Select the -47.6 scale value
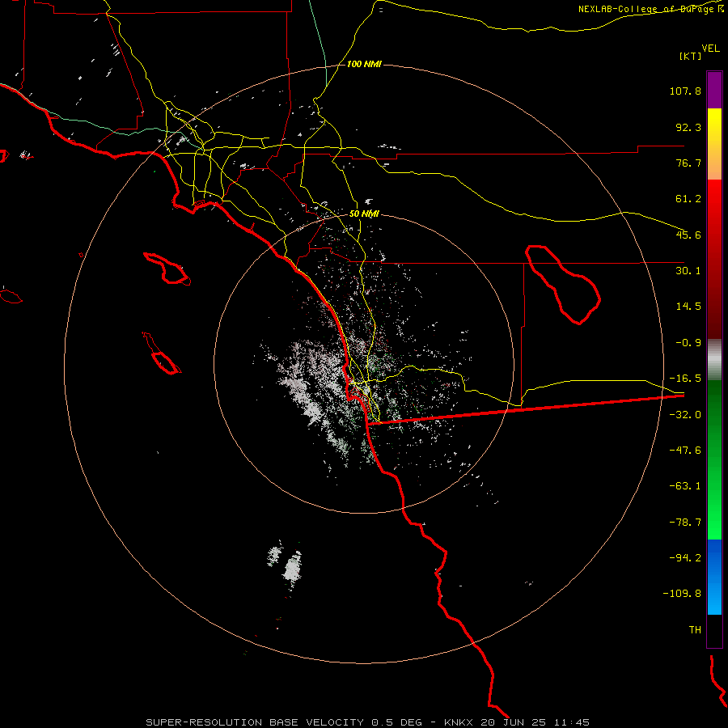This screenshot has width=728, height=728. (x=685, y=451)
